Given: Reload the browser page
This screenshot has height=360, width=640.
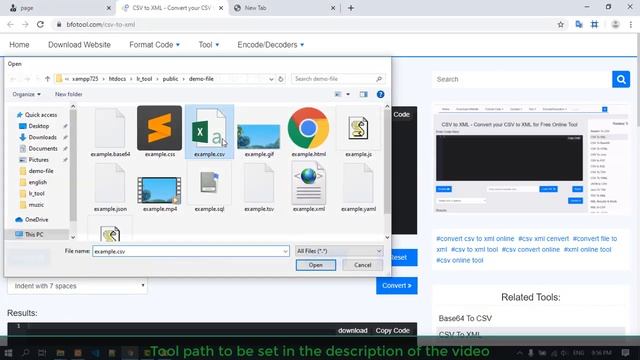Looking at the screenshot, I should [40, 24].
